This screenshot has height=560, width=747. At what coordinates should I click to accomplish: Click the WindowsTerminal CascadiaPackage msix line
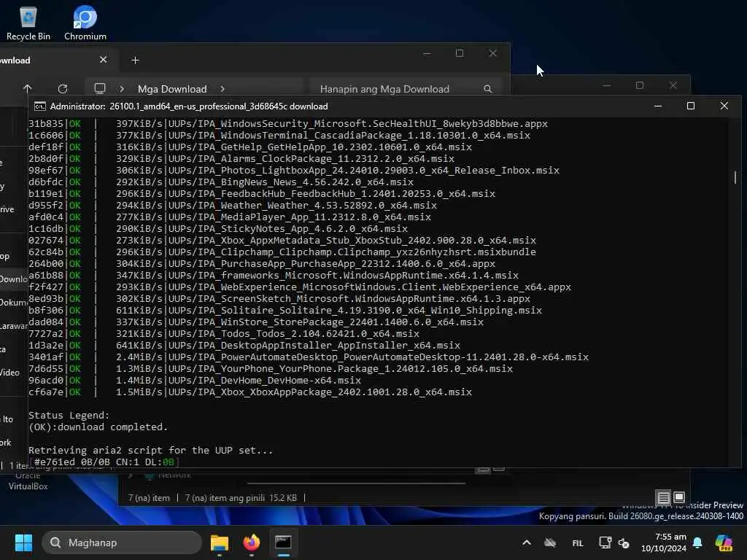point(279,135)
